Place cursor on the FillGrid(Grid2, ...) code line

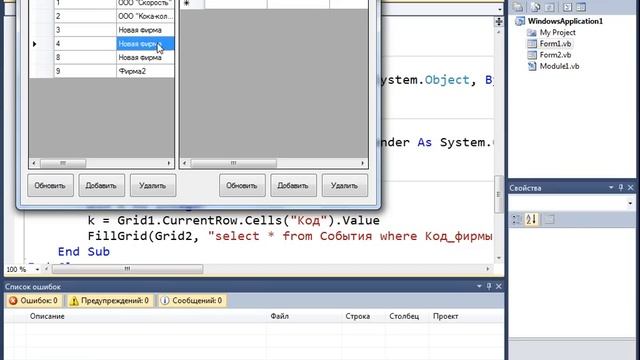pyautogui.click(x=290, y=236)
